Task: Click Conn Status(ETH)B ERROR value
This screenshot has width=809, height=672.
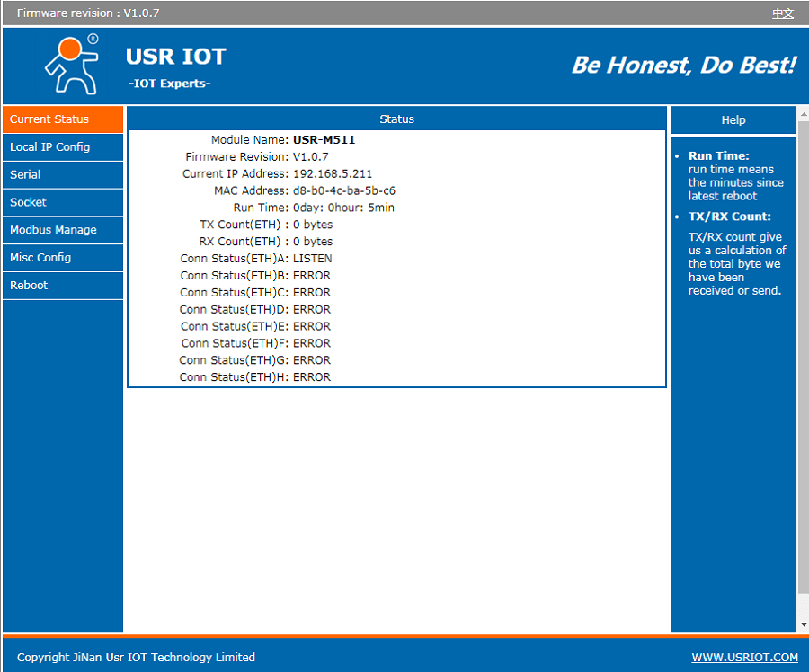Action: [312, 276]
